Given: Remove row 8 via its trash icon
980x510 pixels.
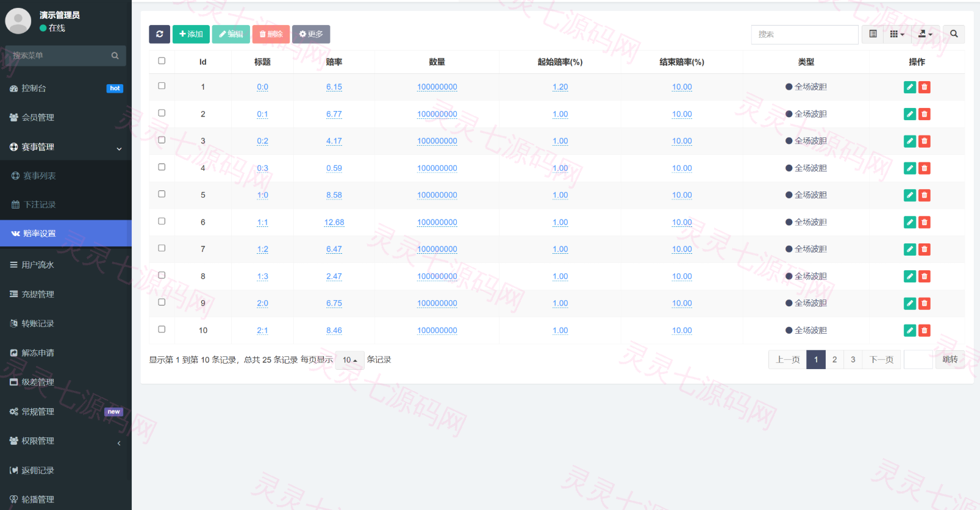Looking at the screenshot, I should click(925, 276).
